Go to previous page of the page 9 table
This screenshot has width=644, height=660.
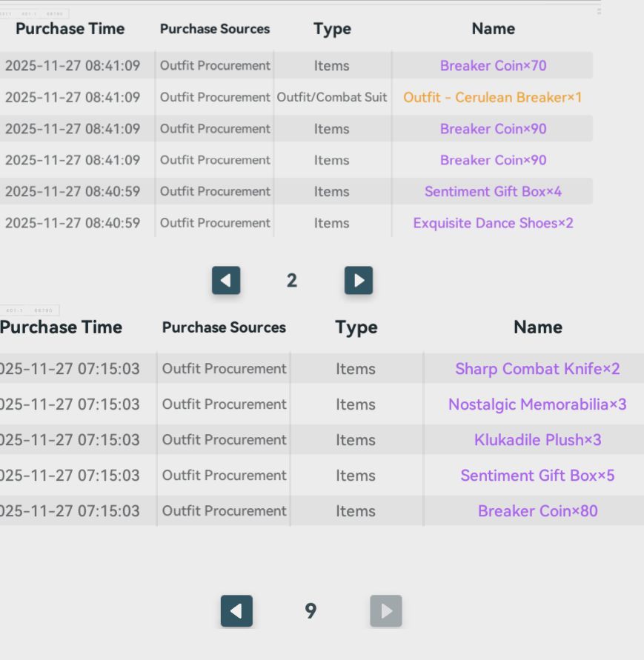pos(236,611)
